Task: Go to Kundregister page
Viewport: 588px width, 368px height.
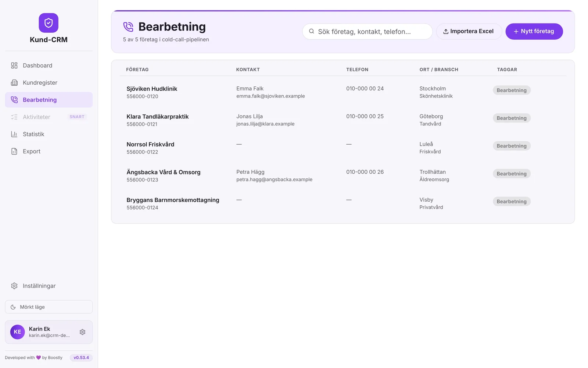Action: tap(49, 83)
